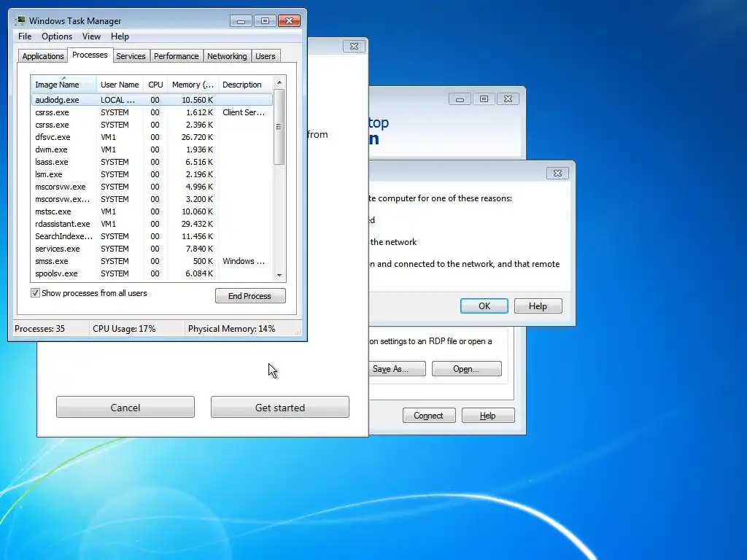
Task: Click the Task Manager title bar icon
Action: pos(20,21)
